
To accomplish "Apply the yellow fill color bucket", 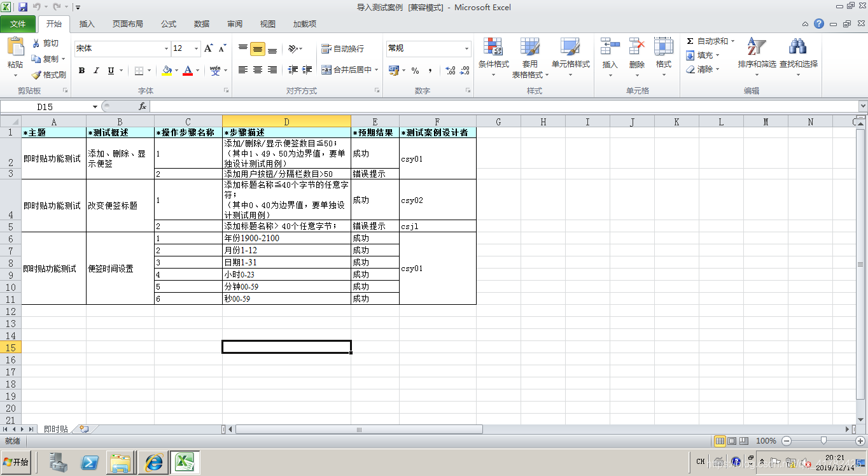I will tap(167, 71).
